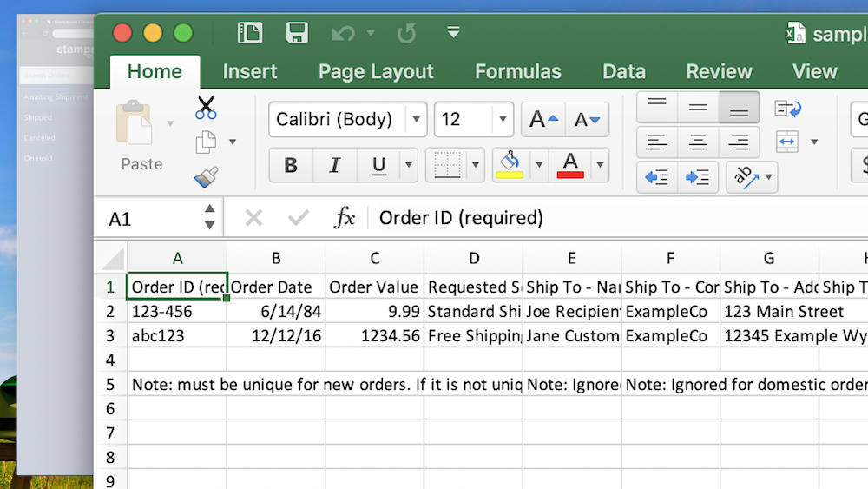Open font color picker dropdown
Image resolution: width=868 pixels, height=489 pixels.
point(600,165)
